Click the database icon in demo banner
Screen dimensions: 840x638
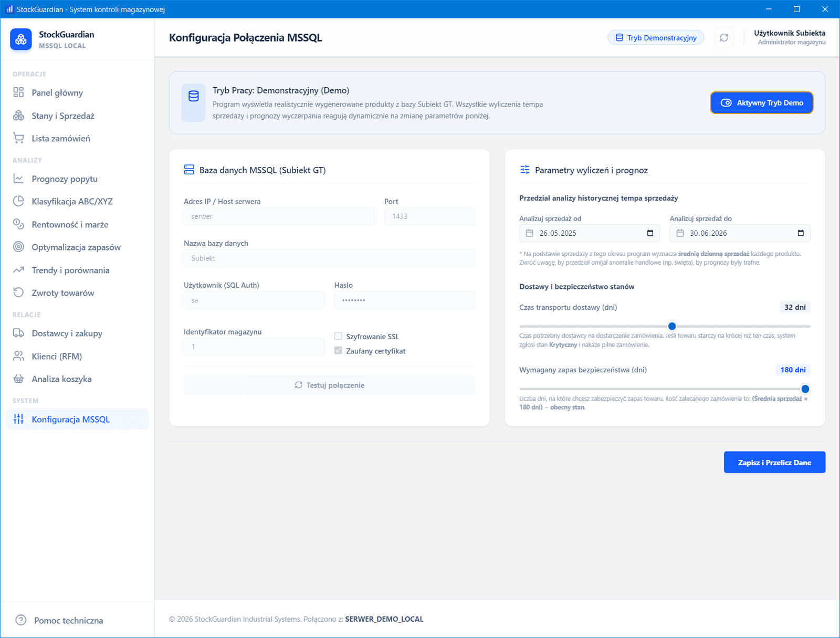click(193, 96)
